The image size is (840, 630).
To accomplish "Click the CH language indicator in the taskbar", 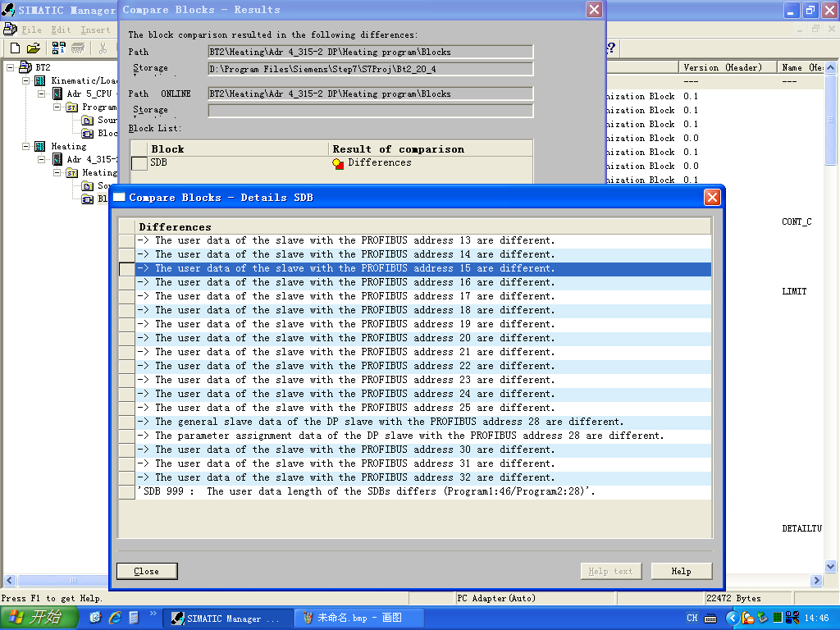I will click(692, 619).
